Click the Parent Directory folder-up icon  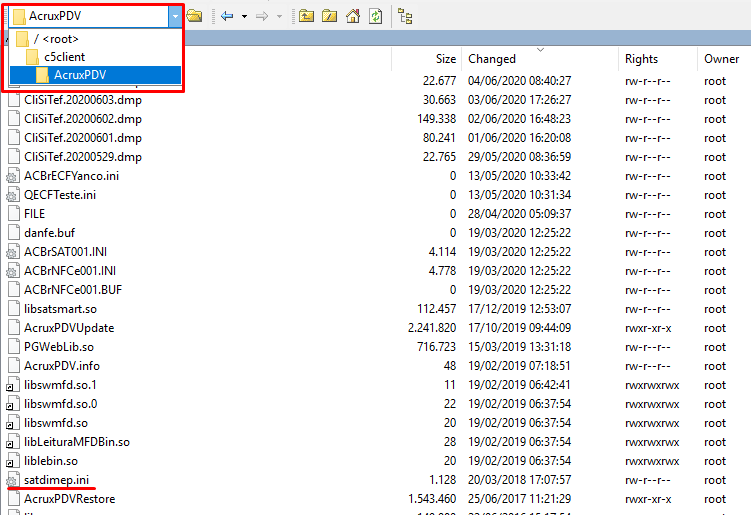(306, 17)
